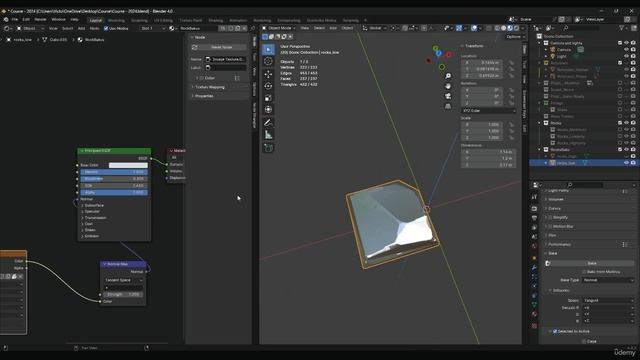Select the Annotate pencil tool
Screen dimensions: 640x360
(x=268, y=122)
